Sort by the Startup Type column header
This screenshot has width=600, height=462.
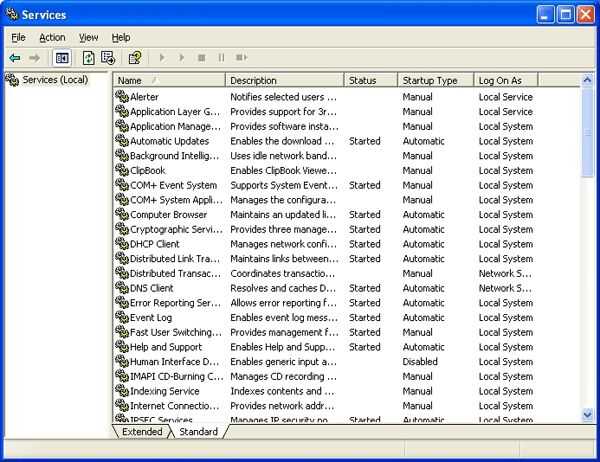pyautogui.click(x=436, y=80)
